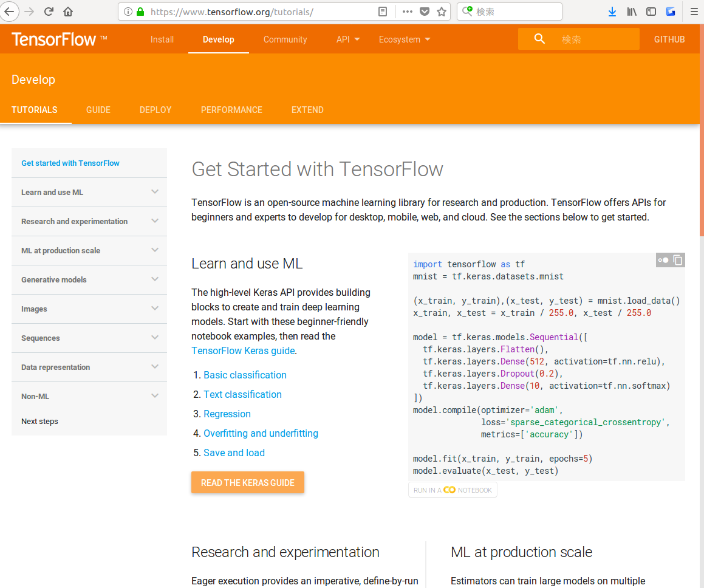Click the green secure connection padlock
The height and width of the screenshot is (588, 704).
[x=140, y=12]
